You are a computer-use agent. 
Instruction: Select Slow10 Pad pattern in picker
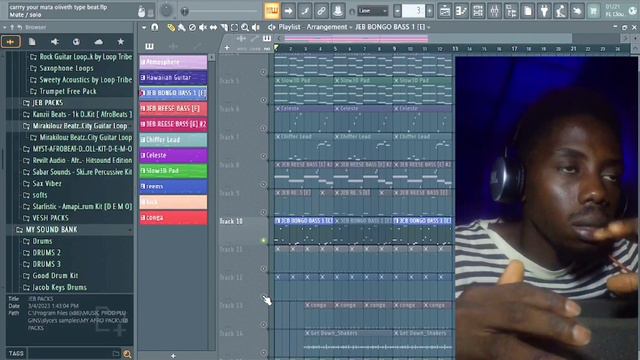173,171
